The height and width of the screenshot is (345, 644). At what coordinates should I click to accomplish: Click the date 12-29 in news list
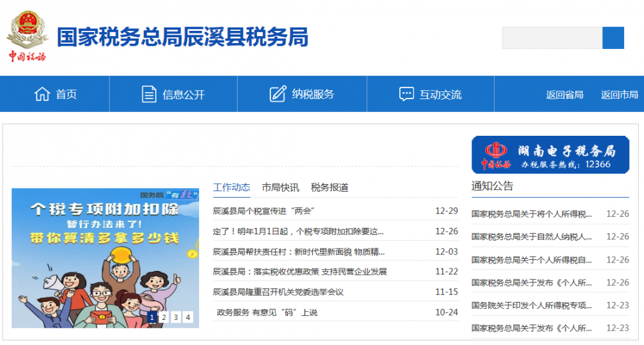click(446, 211)
